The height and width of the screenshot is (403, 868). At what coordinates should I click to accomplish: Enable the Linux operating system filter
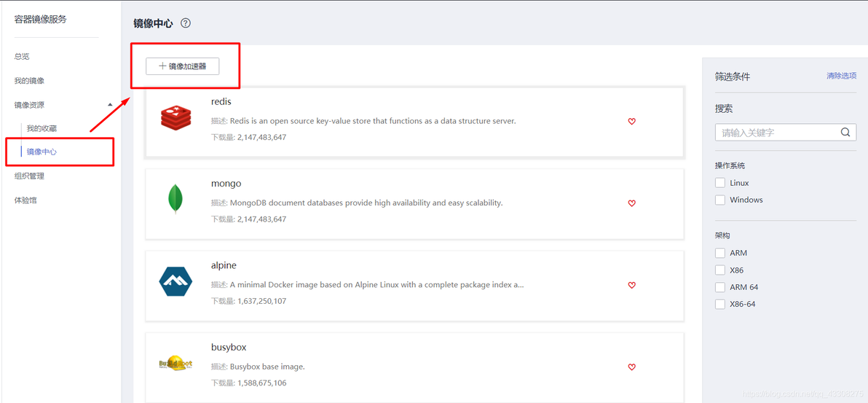click(x=720, y=183)
